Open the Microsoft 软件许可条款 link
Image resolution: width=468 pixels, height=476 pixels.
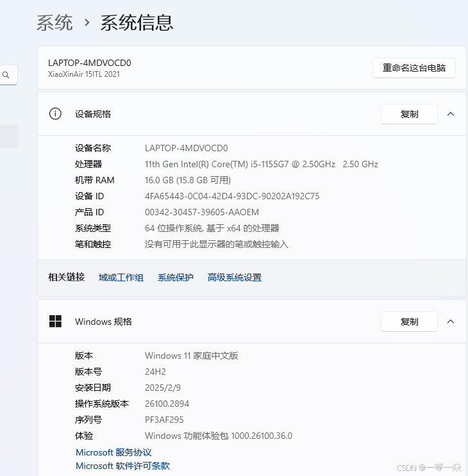tap(122, 466)
